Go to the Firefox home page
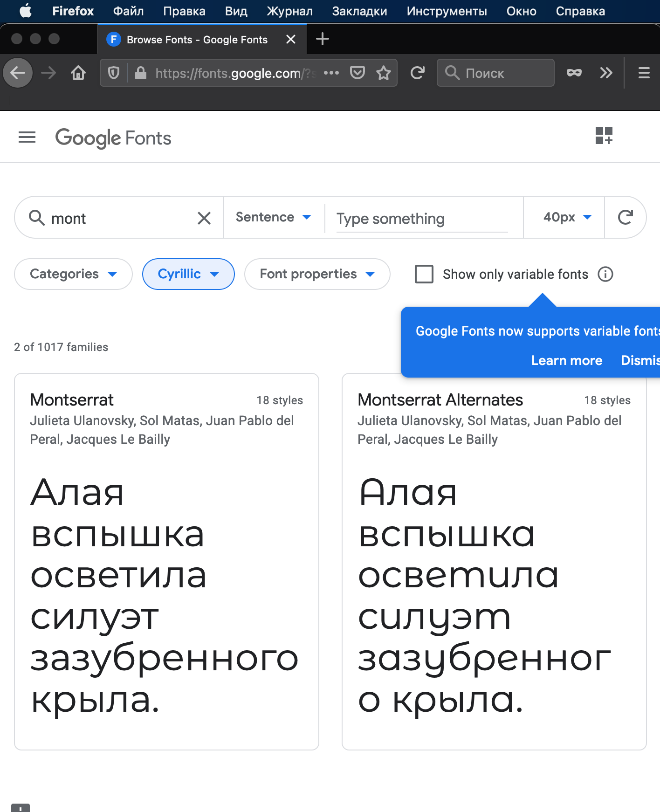Screen dimensions: 660x812 (x=78, y=73)
